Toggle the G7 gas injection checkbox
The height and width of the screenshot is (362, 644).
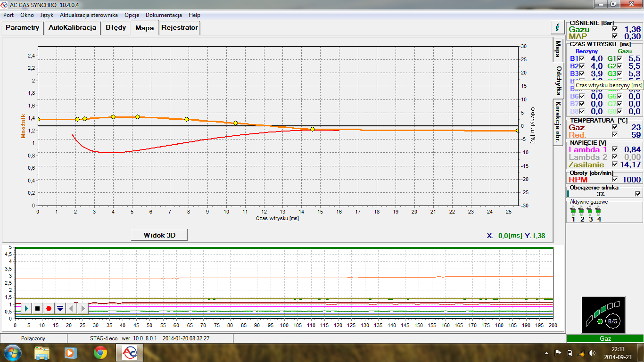coord(619,104)
